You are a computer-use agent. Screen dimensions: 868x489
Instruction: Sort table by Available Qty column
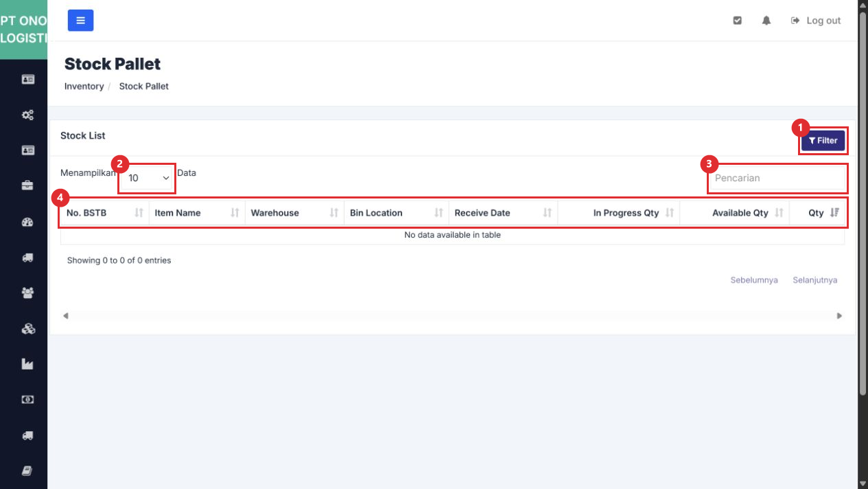click(734, 213)
